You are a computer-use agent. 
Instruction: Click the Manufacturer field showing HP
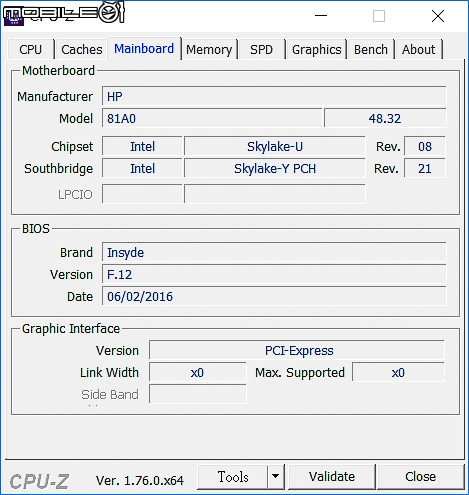click(274, 97)
